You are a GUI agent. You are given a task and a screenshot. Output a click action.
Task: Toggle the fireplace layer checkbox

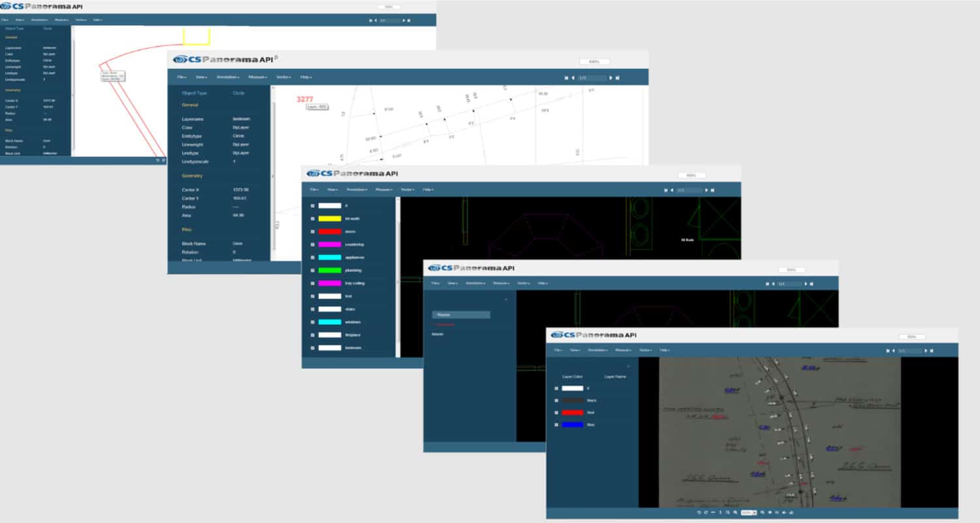(x=312, y=335)
